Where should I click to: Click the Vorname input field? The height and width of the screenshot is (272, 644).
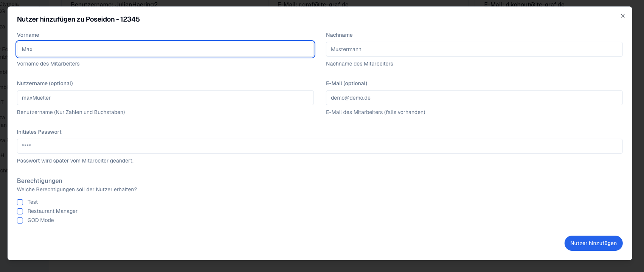pyautogui.click(x=165, y=49)
